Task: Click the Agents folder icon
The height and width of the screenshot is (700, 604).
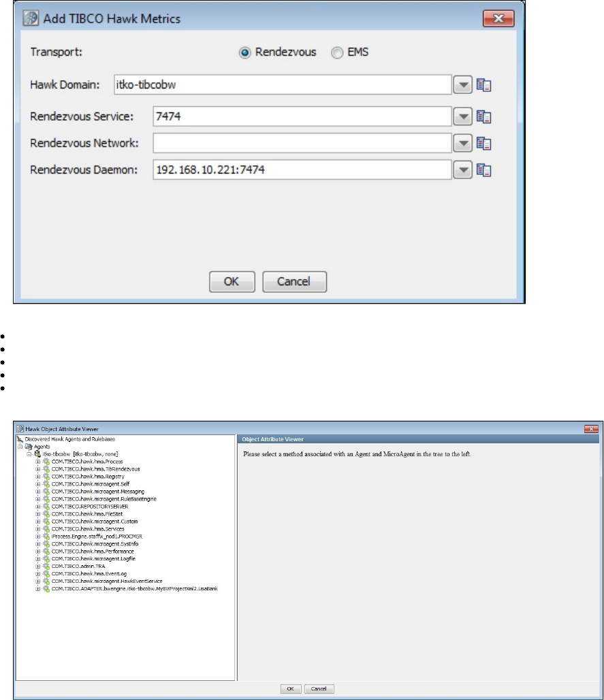Action: point(29,447)
